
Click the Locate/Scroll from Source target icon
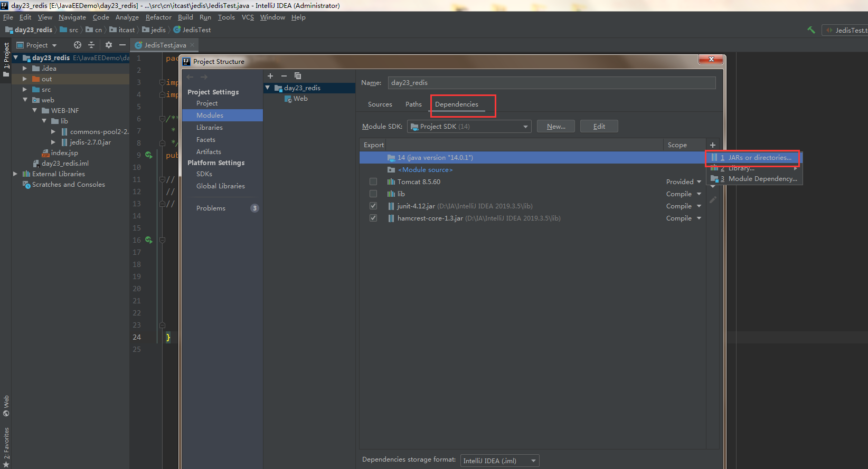pos(78,45)
